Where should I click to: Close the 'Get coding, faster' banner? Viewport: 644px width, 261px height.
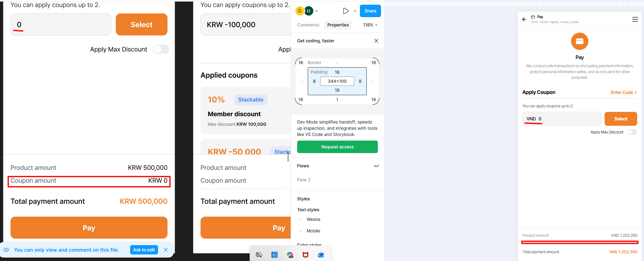[x=376, y=41]
